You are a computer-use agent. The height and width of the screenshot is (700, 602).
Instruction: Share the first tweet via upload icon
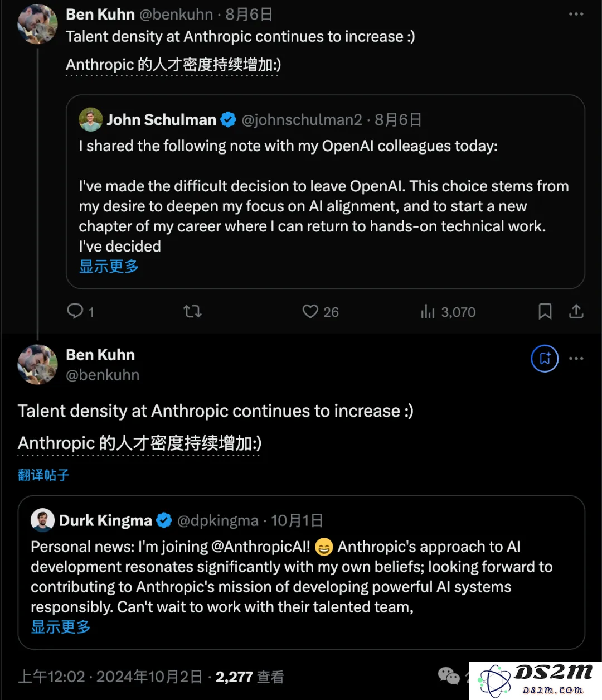pyautogui.click(x=576, y=311)
